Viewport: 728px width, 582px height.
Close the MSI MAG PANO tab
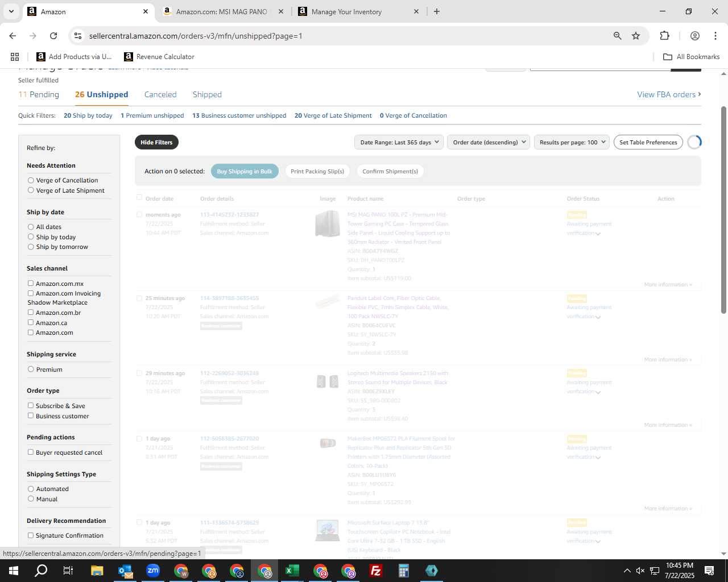(x=280, y=11)
